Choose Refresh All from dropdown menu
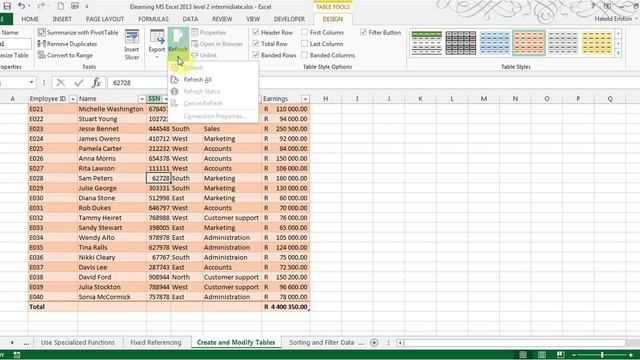 tap(198, 80)
